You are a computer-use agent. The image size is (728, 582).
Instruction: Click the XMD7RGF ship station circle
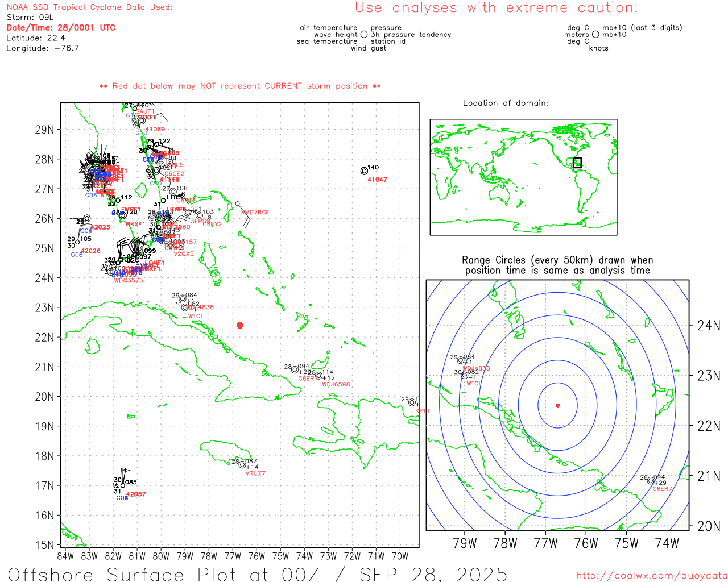point(238,203)
